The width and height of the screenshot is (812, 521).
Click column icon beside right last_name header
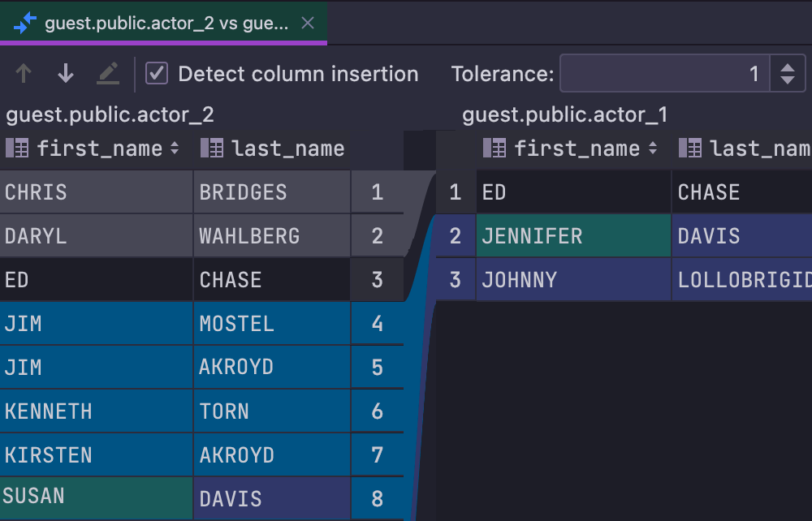coord(690,149)
